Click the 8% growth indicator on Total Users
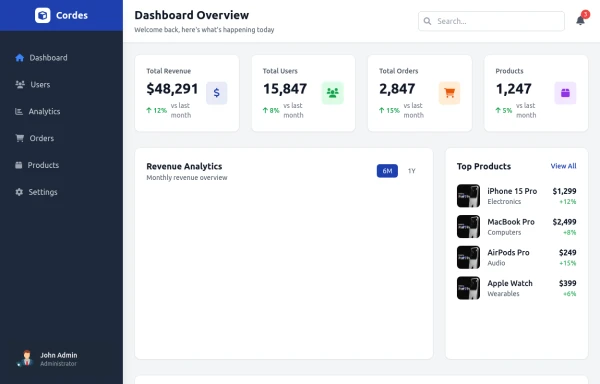The image size is (600, 384). pos(271,110)
